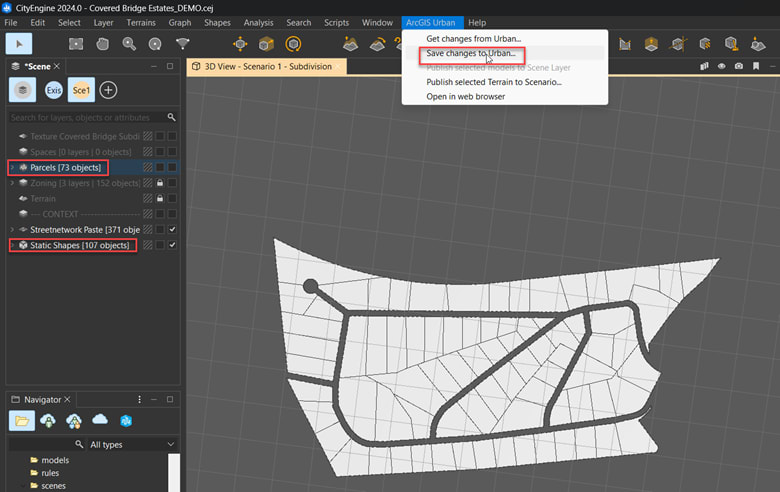Open the bookmarks icon in 3D view

(x=756, y=66)
